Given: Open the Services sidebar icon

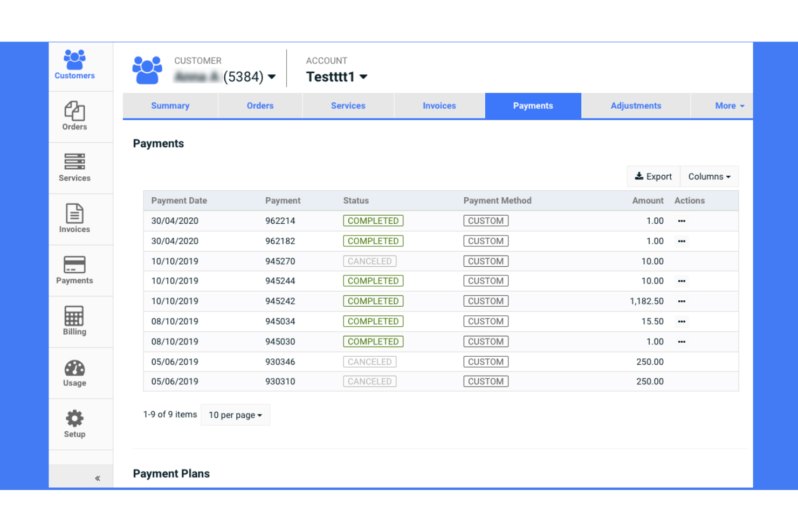Looking at the screenshot, I should pyautogui.click(x=74, y=167).
